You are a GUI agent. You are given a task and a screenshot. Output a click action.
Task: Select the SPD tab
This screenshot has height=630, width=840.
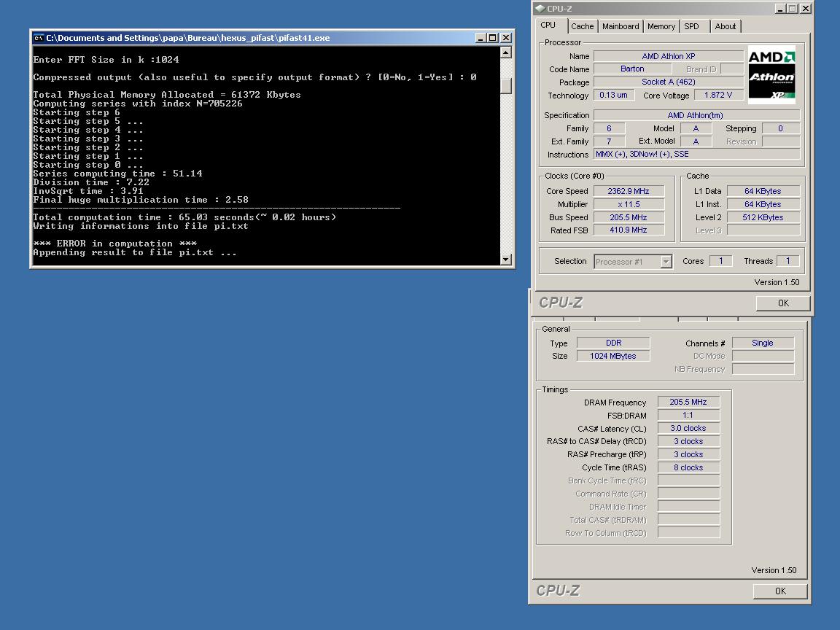[x=691, y=26]
